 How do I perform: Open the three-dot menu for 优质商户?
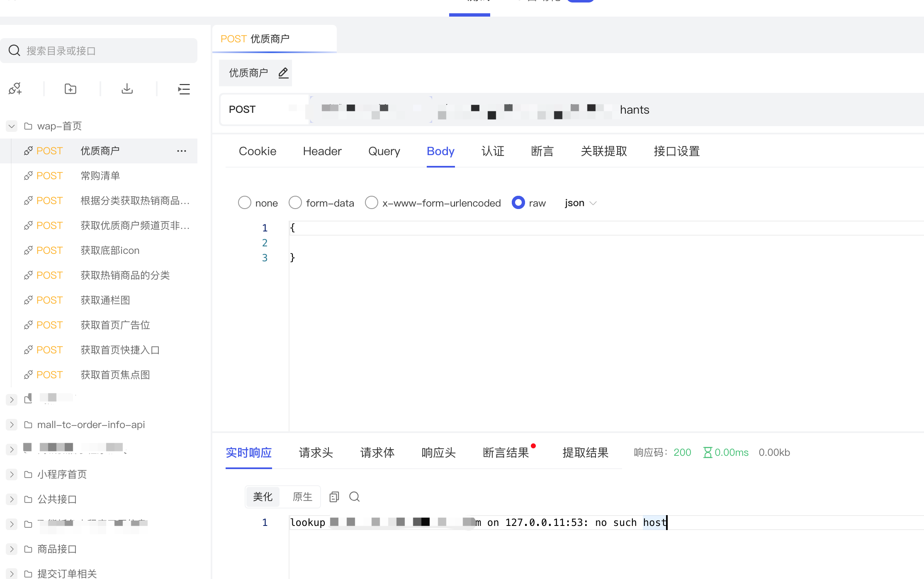(x=181, y=151)
